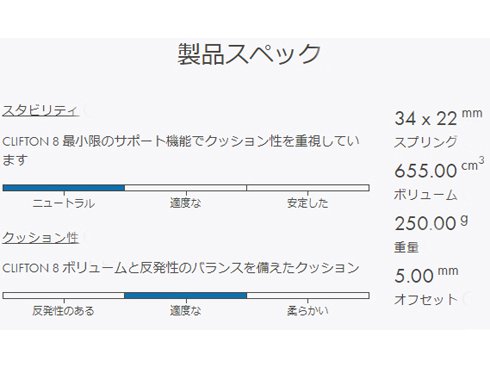Open the underlined クッション性 link
The image size is (490, 368).
tap(40, 237)
